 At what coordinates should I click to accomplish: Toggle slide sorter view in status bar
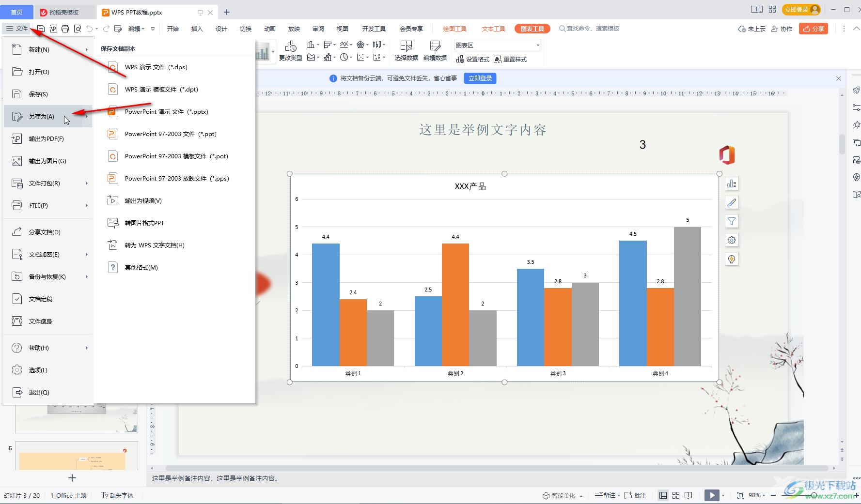(x=676, y=495)
